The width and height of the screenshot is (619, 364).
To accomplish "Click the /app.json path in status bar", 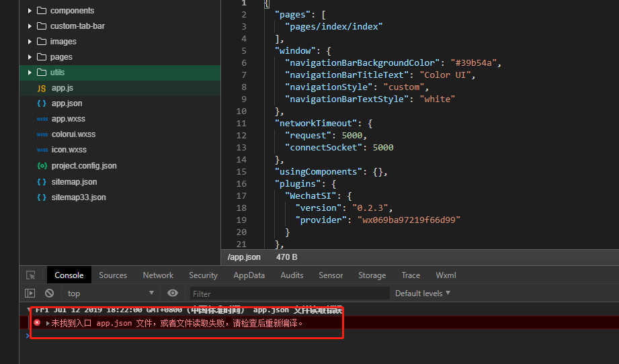I will (x=244, y=257).
